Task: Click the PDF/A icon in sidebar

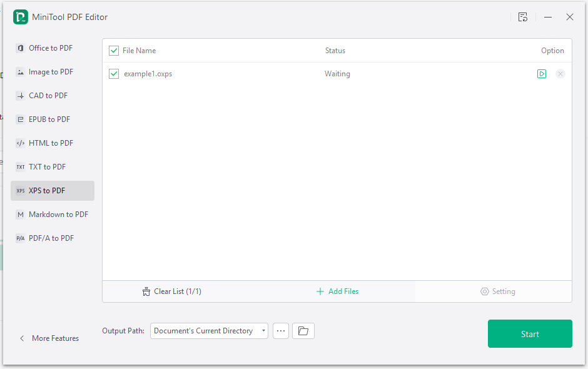Action: pos(21,238)
